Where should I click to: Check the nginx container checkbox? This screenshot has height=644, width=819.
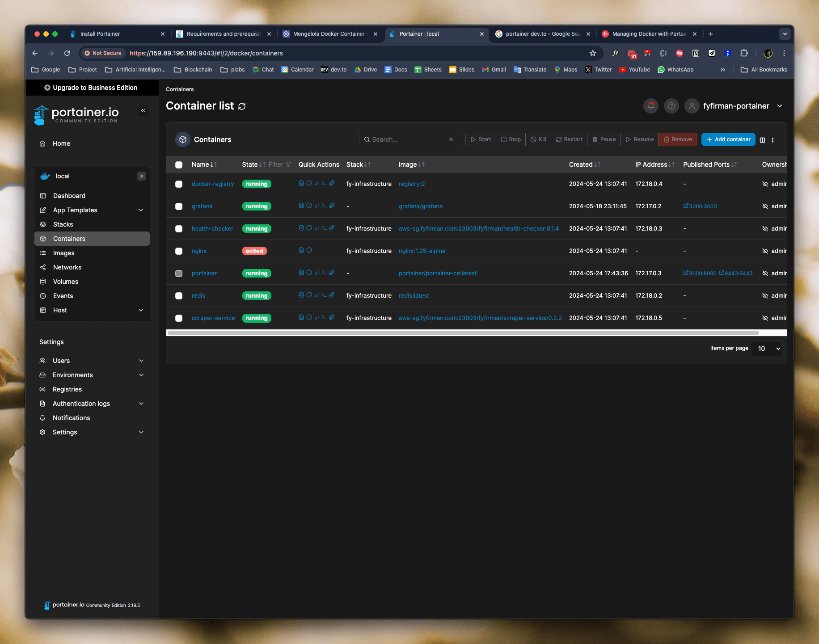(x=179, y=251)
